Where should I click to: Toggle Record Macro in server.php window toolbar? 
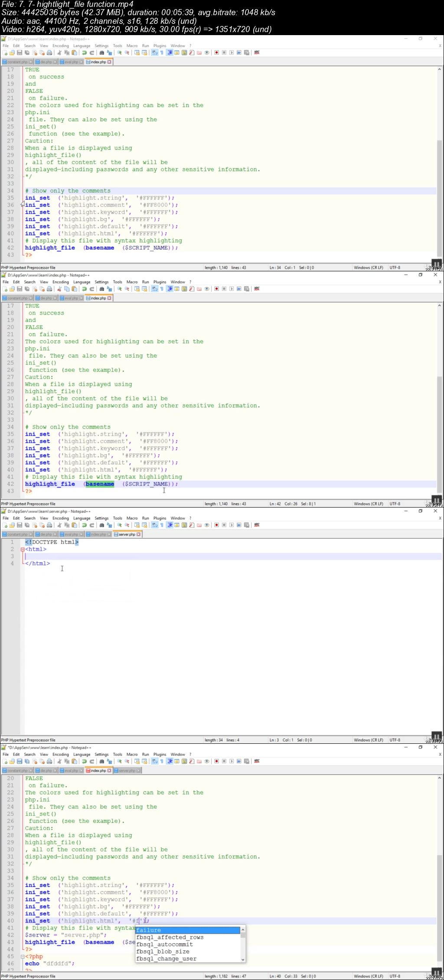(216, 525)
